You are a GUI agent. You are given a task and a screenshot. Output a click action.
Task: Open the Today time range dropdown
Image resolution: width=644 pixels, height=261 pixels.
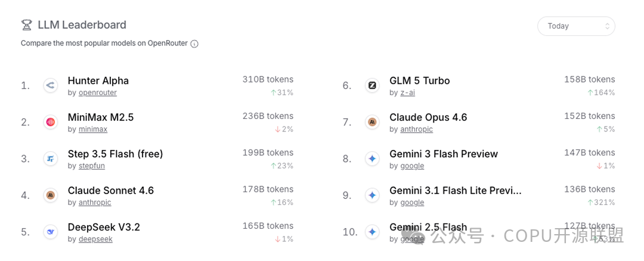click(575, 26)
